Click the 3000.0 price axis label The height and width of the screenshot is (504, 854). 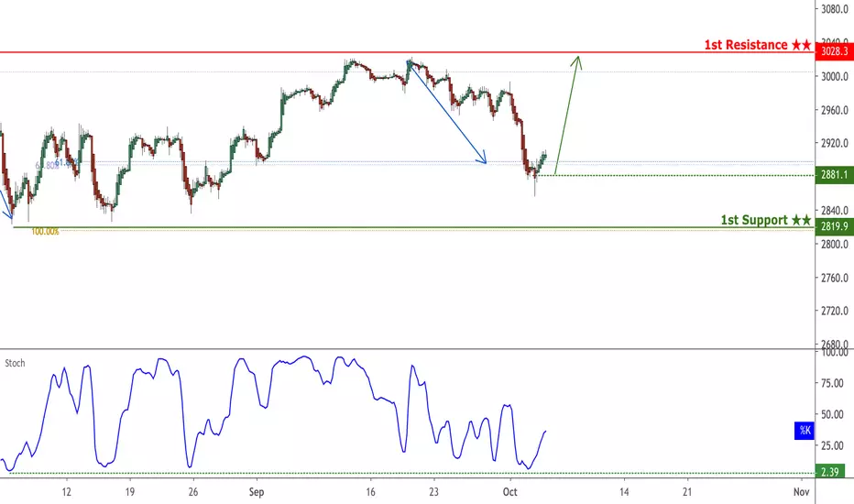tap(835, 77)
